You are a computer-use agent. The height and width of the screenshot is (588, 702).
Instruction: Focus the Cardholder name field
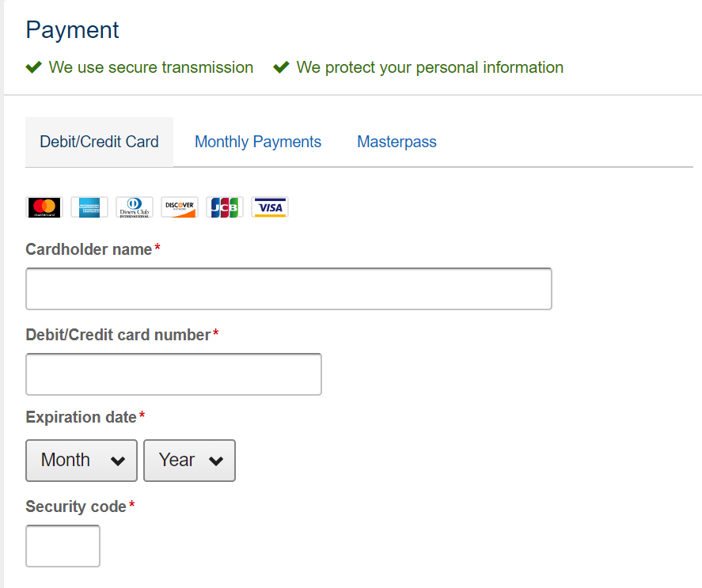coord(288,289)
